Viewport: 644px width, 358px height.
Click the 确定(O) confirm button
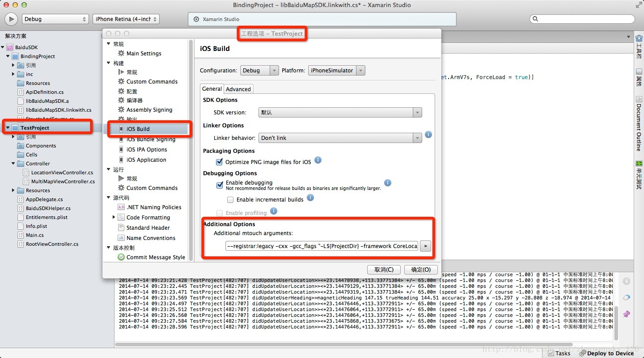coord(421,270)
